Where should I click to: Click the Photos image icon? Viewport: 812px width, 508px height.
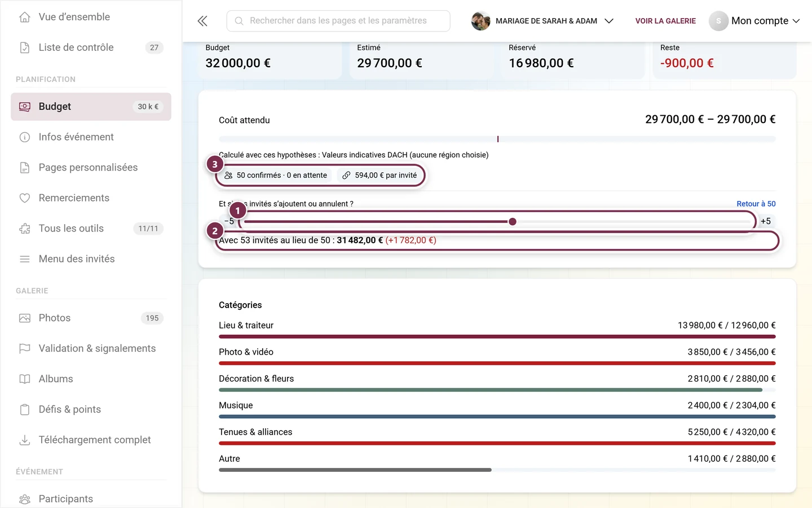25,318
